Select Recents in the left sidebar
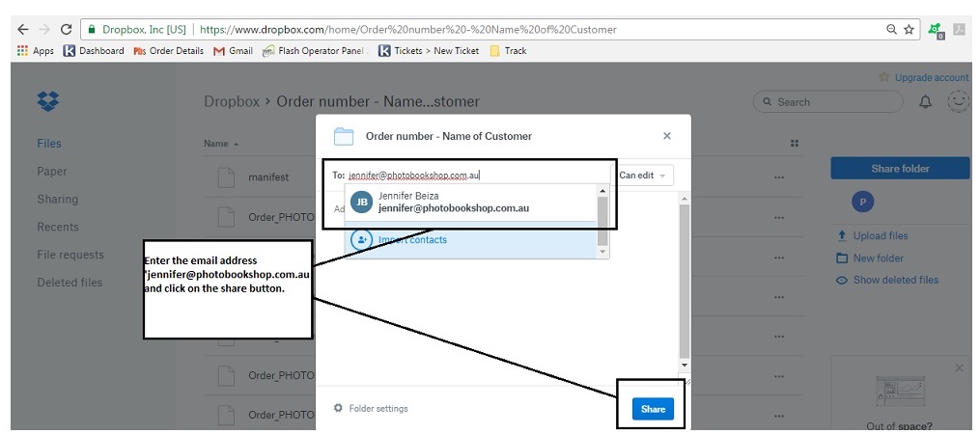This screenshot has width=980, height=434. 58,227
